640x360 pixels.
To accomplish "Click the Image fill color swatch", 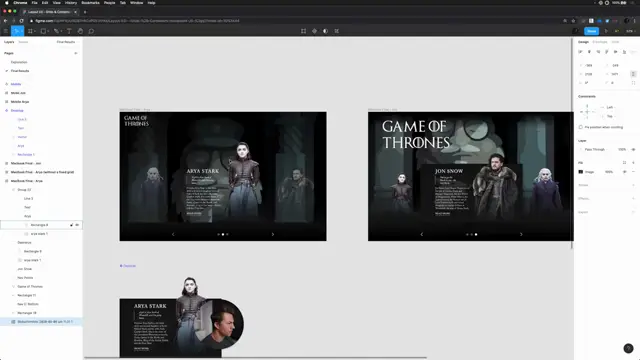I will click(581, 172).
